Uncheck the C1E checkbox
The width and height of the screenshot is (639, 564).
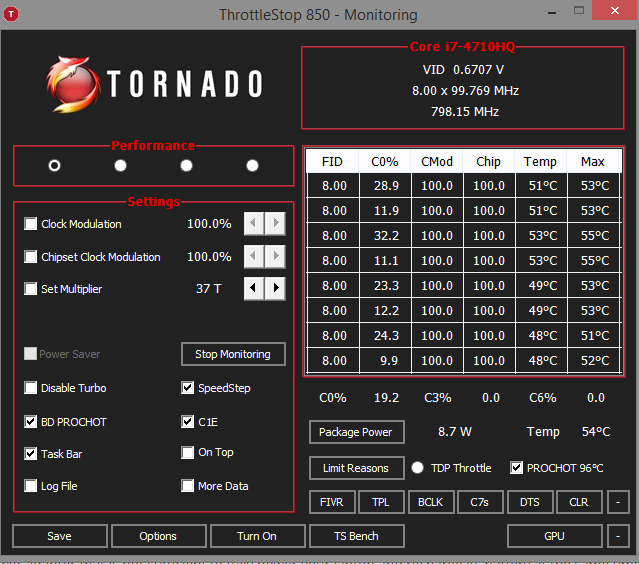tap(187, 421)
